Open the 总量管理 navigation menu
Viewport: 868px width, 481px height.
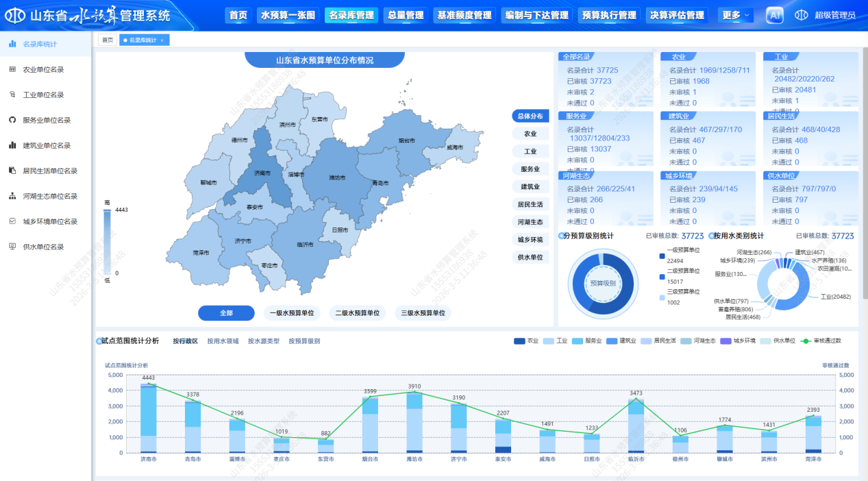405,15
